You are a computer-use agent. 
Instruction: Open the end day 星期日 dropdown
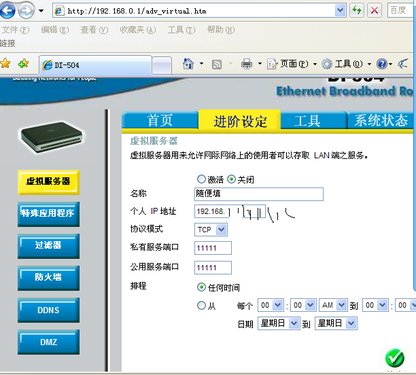point(336,323)
